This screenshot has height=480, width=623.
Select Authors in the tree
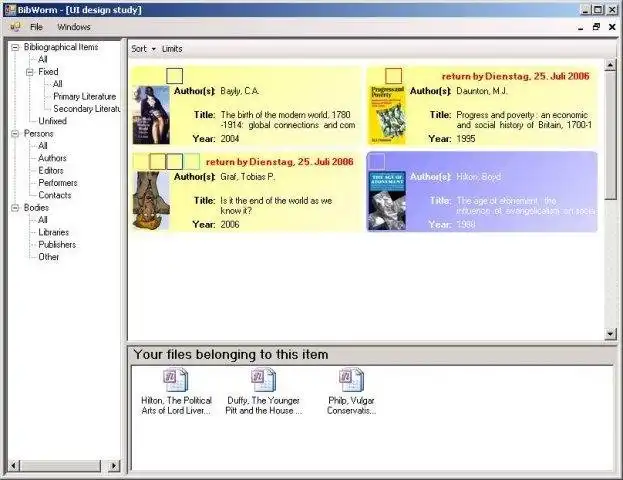[x=52, y=158]
